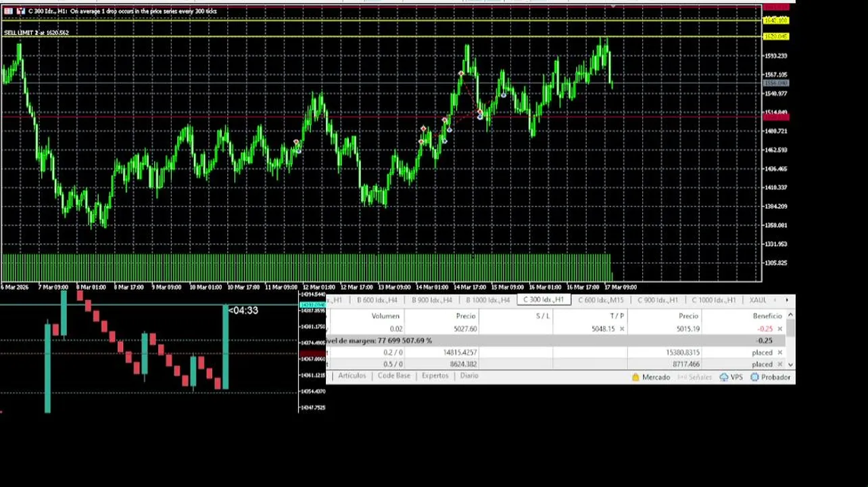Switch to the B 900 Idx,H4 chart tab
This screenshot has height=487, width=868.
point(431,300)
